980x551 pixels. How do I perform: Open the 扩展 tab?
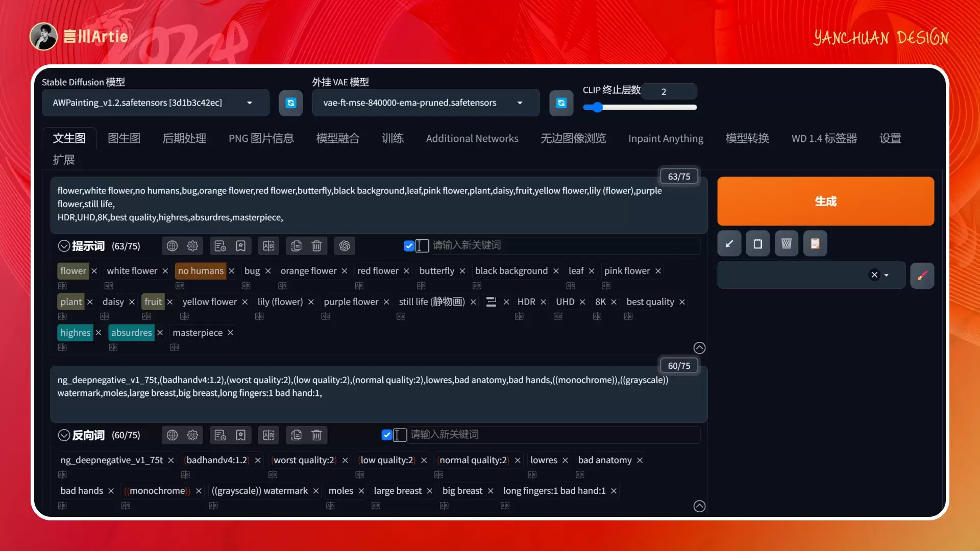[x=64, y=160]
